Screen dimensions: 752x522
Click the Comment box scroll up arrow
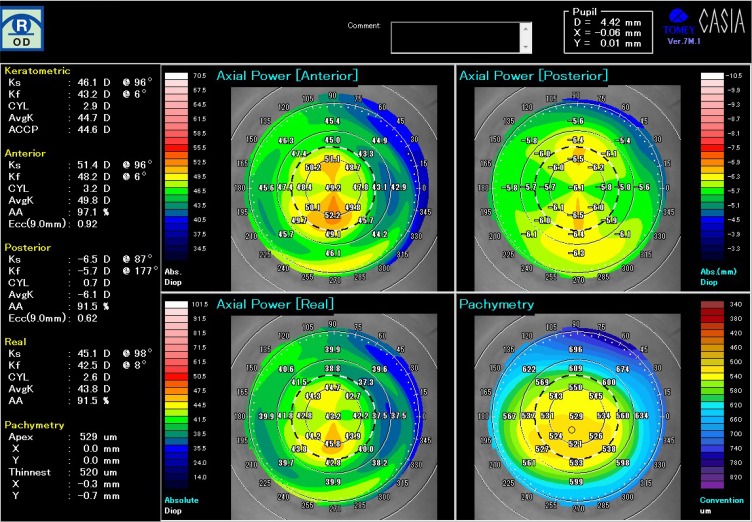(526, 29)
